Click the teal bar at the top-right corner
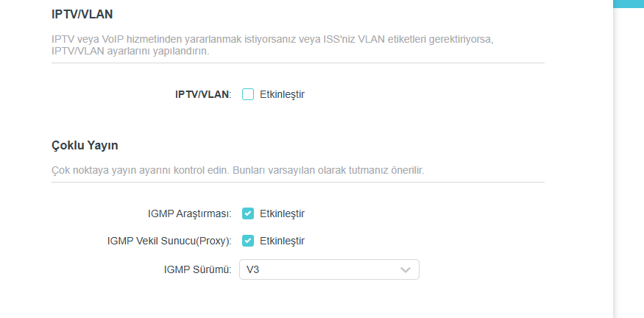This screenshot has width=644, height=318. click(629, 4)
